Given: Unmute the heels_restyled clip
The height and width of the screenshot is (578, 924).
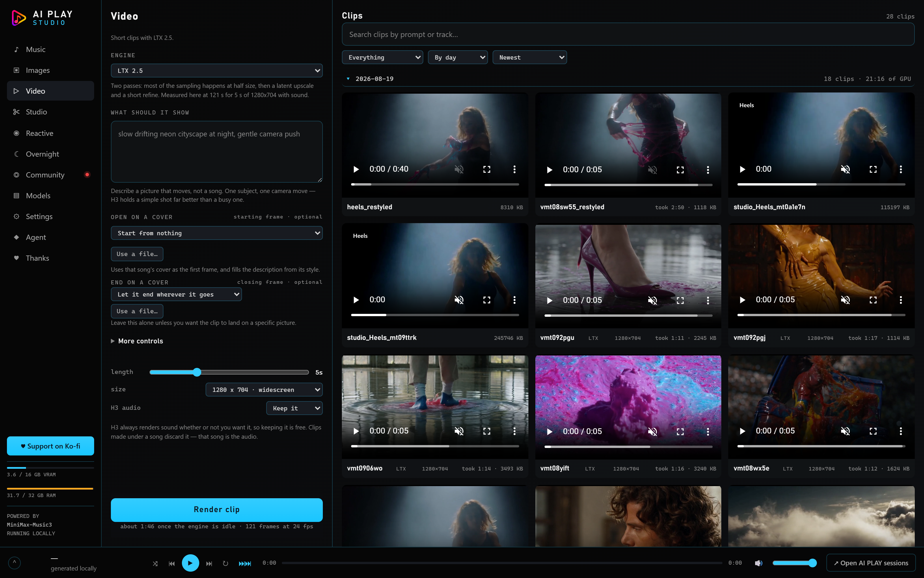Looking at the screenshot, I should pos(459,169).
